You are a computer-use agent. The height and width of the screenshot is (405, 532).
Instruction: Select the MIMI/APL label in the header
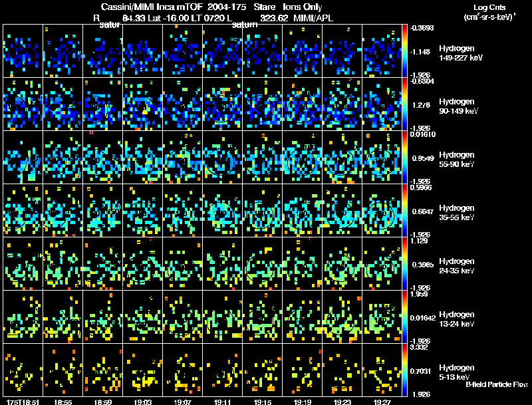(x=313, y=18)
